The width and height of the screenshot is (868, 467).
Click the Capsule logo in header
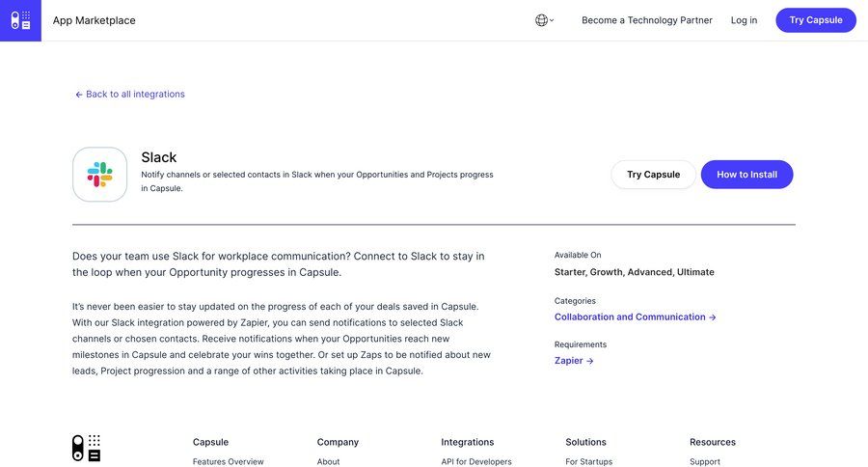[x=20, y=20]
